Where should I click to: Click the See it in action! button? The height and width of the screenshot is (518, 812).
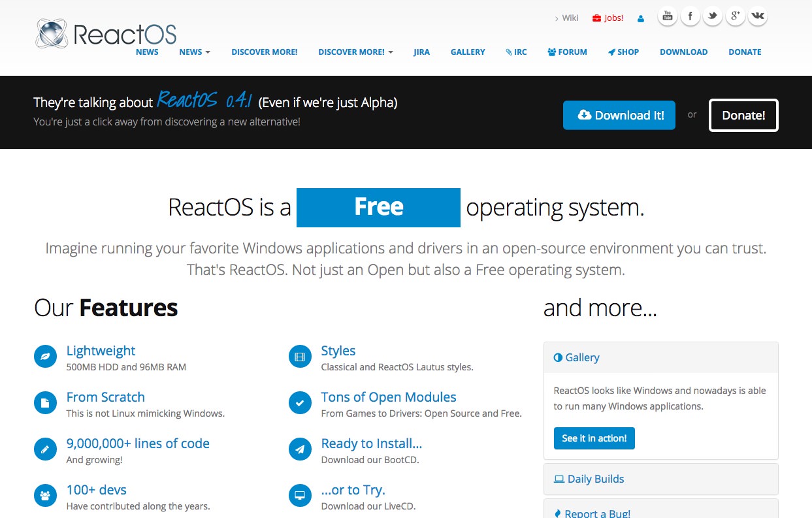pyautogui.click(x=594, y=438)
